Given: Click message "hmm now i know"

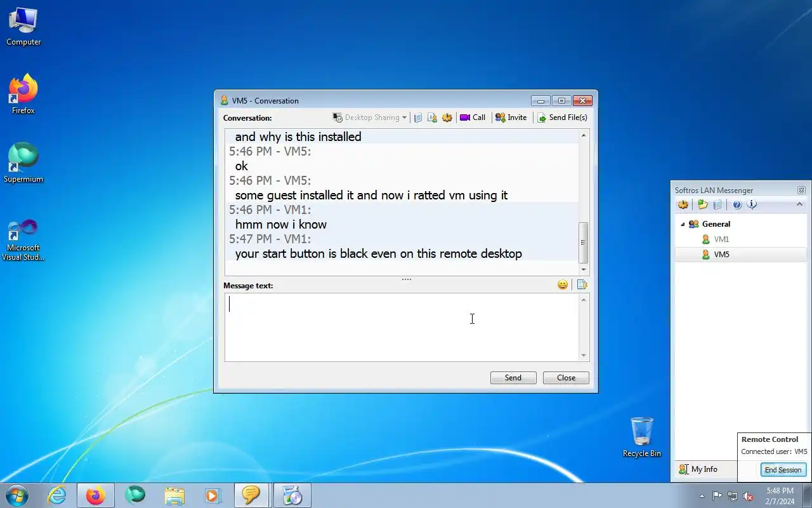Looking at the screenshot, I should click(x=280, y=224).
